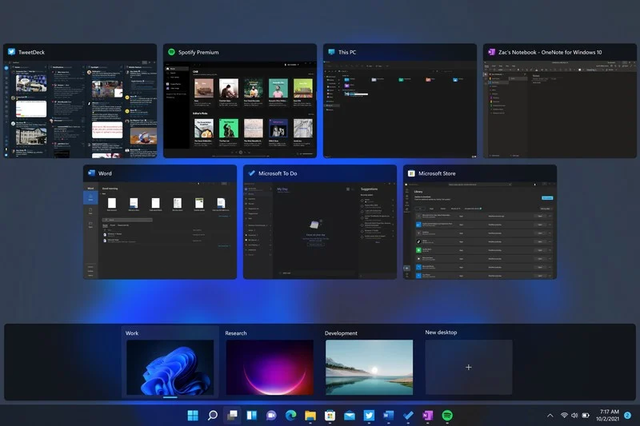Switch to the Research virtual desktop

click(x=269, y=367)
